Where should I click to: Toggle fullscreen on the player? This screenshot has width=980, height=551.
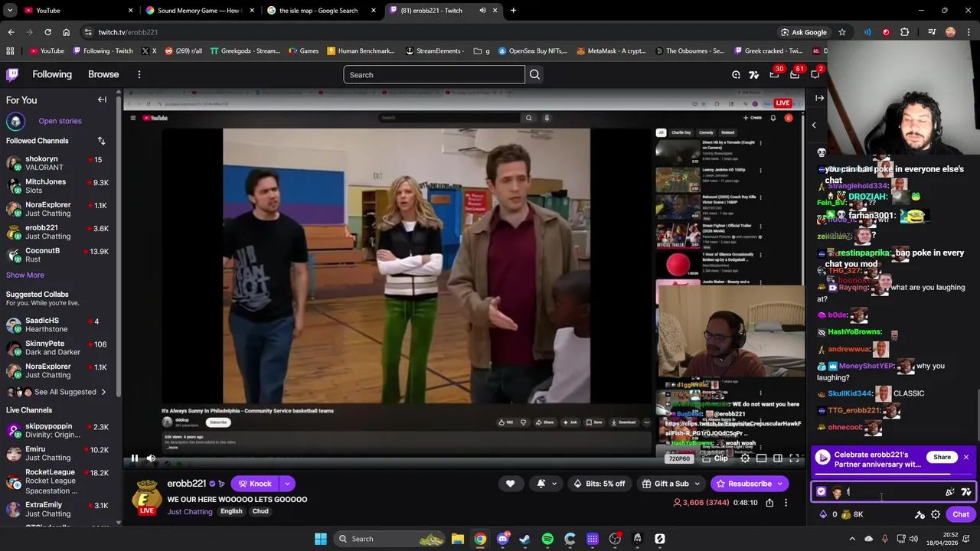pyautogui.click(x=794, y=458)
